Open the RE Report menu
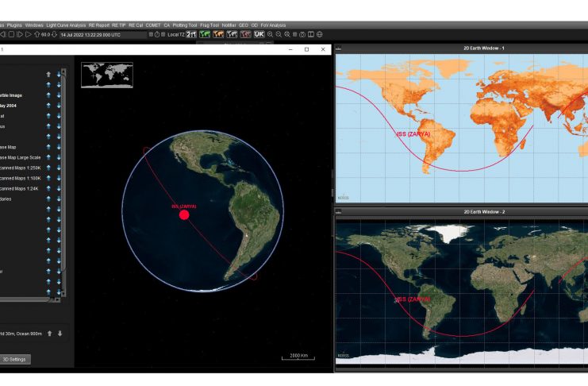This screenshot has width=588, height=386. pyautogui.click(x=98, y=25)
